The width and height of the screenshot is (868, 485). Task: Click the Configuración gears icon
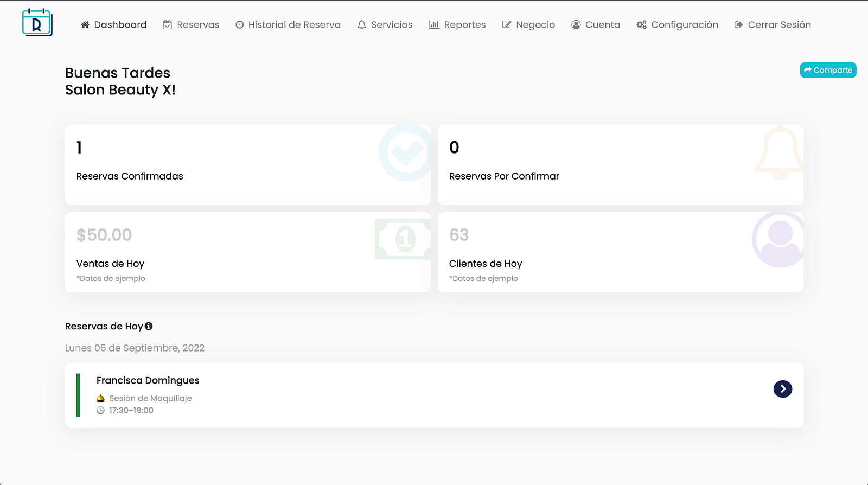pyautogui.click(x=641, y=24)
